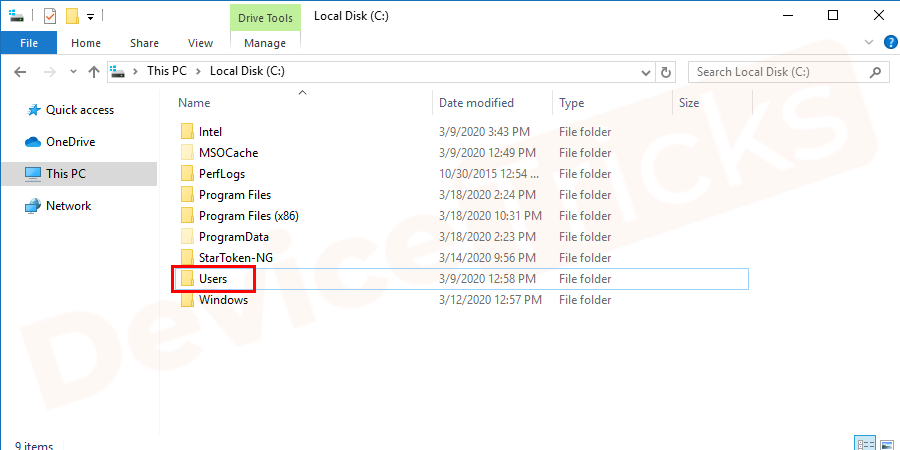Click the drive icon in title bar

(17, 15)
